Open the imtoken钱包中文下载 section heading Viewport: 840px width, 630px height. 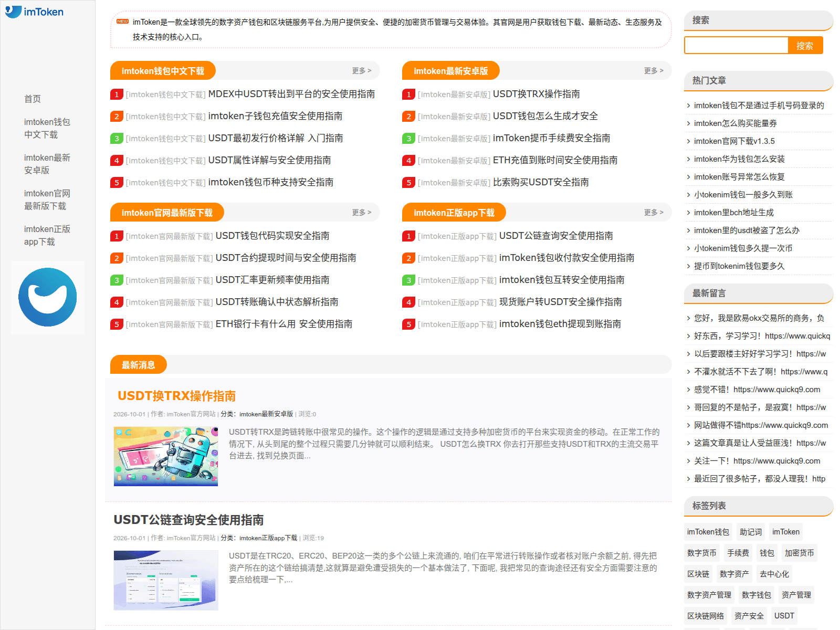[163, 71]
